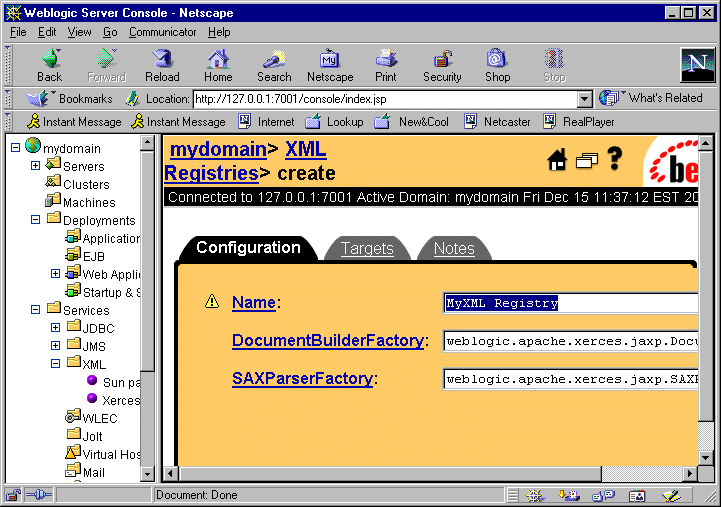Open My Netscape from the toolbar
The height and width of the screenshot is (507, 721).
click(x=330, y=65)
